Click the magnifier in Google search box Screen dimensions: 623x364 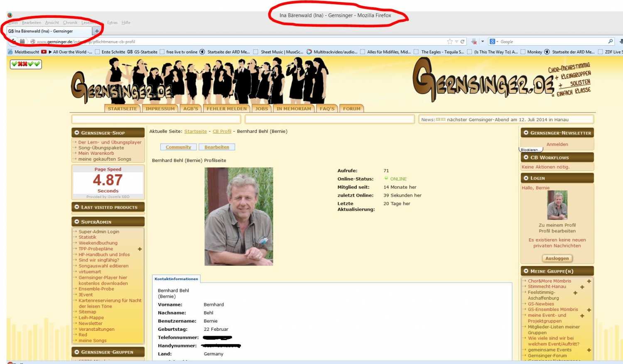[x=610, y=42]
